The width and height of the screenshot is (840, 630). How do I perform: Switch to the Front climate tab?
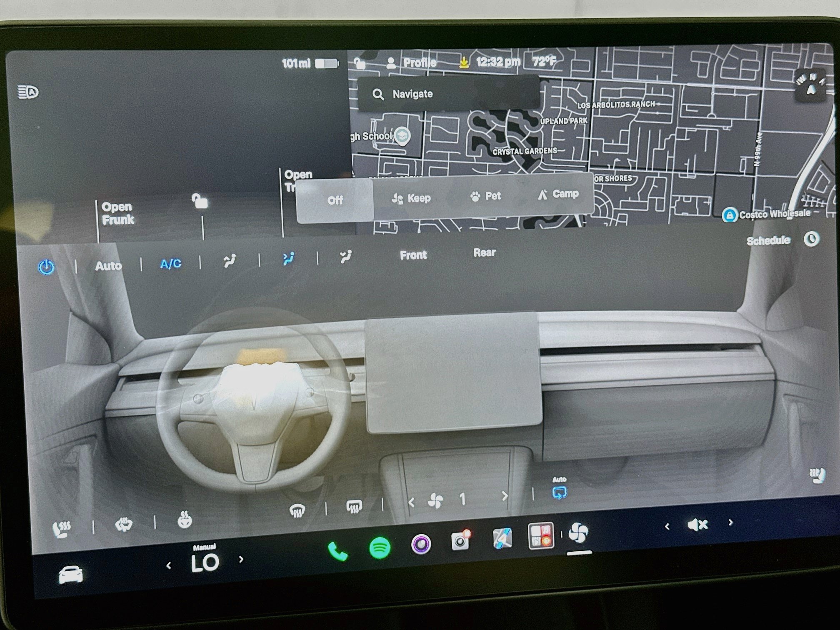pyautogui.click(x=413, y=255)
